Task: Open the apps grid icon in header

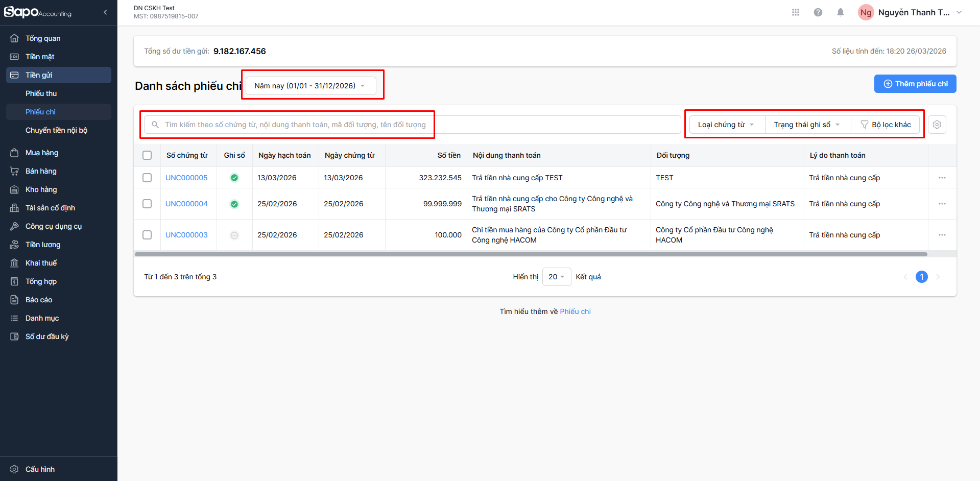Action: click(x=795, y=12)
